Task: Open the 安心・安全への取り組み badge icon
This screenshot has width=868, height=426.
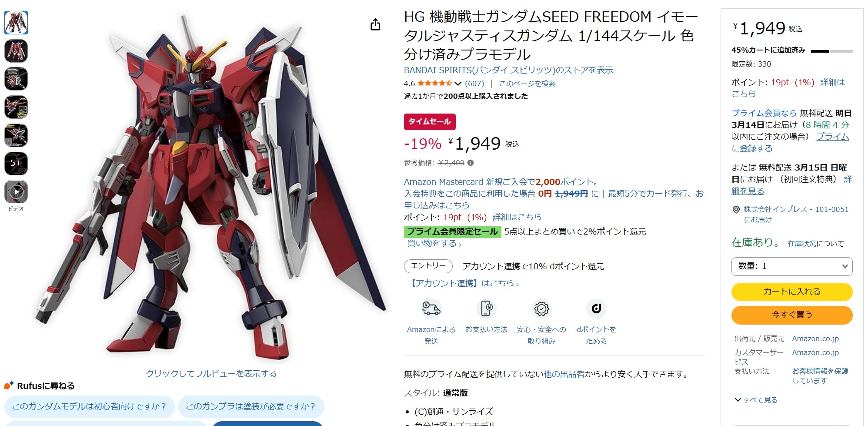Action: click(x=541, y=309)
